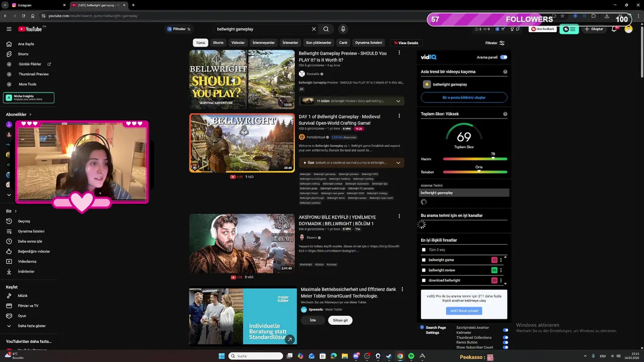Open Filtreler at right of chips

495,43
